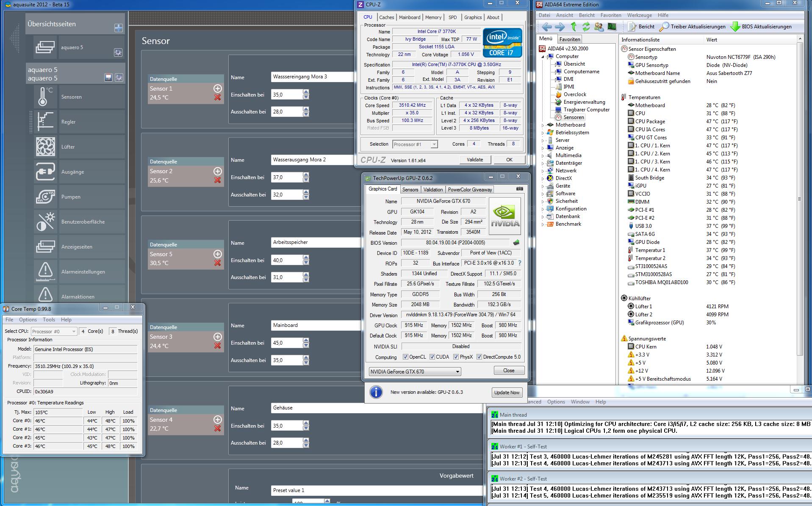Click the GPU-Z screenshot camera icon
Screen dimensions: 812x506
pyautogui.click(x=520, y=189)
